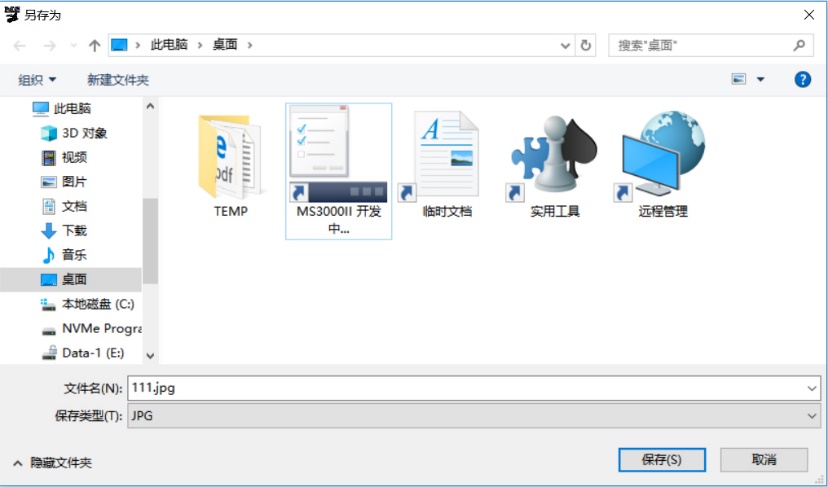Open 下载 in the navigation pane

(74, 230)
